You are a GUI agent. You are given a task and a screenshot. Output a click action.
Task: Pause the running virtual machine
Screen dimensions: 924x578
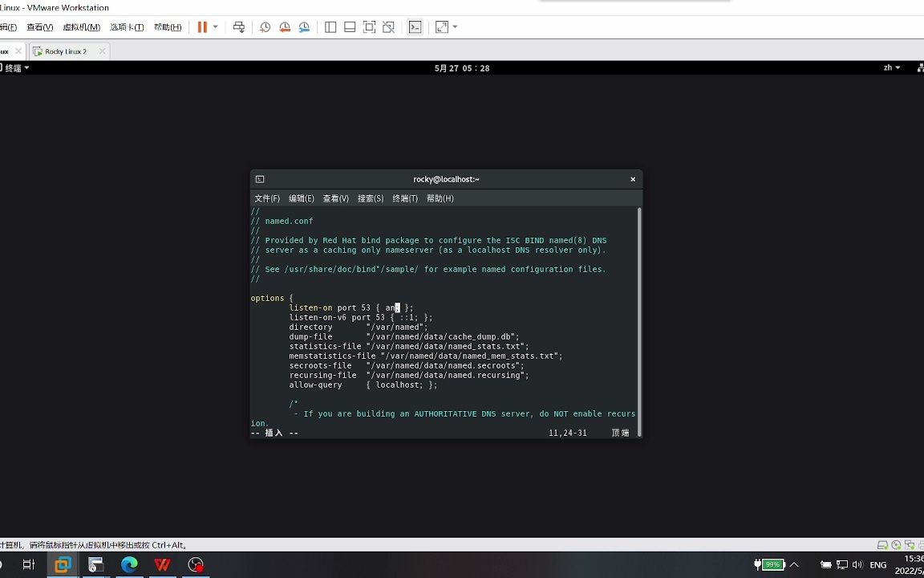point(202,26)
